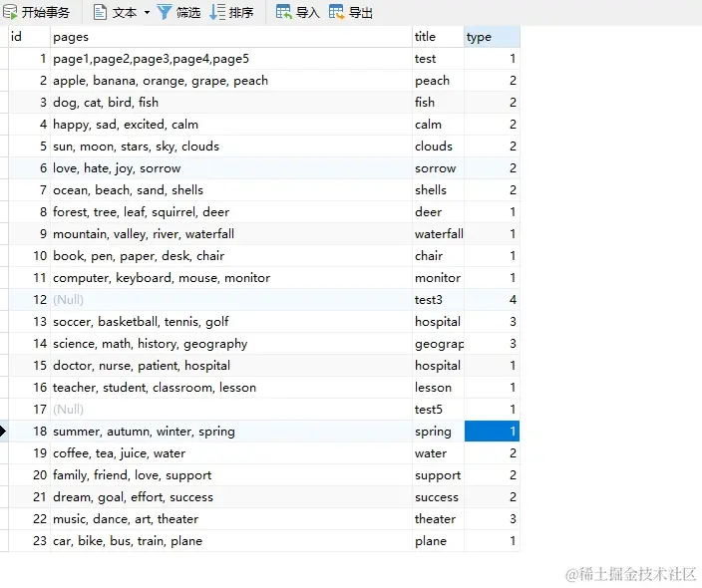Click the id cell '23'
Image resolution: width=702 pixels, height=588 pixels.
[29, 541]
